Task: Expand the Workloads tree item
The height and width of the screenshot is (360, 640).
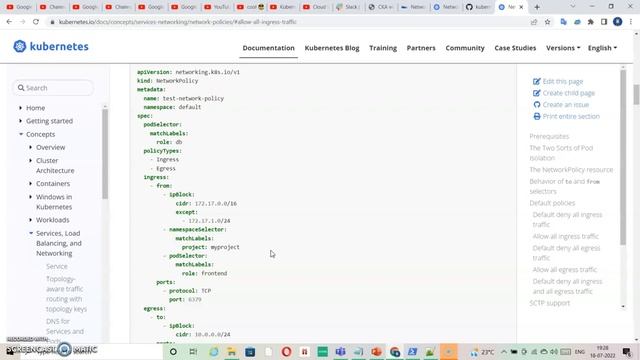Action: point(31,220)
